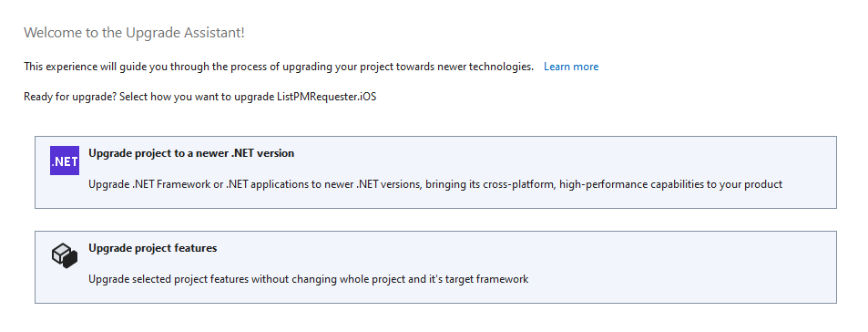Click the purple .NET logo icon
The width and height of the screenshot is (868, 332).
click(x=65, y=161)
